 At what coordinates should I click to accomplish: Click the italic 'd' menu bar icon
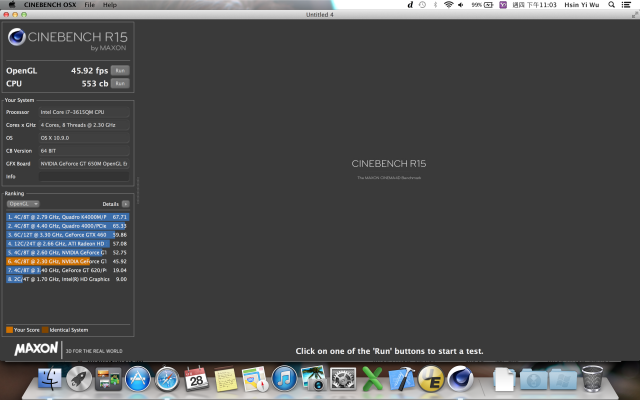pyautogui.click(x=410, y=4)
